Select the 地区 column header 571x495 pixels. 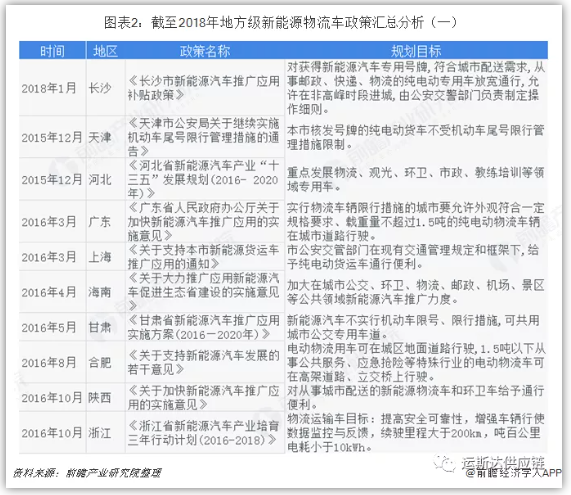106,51
